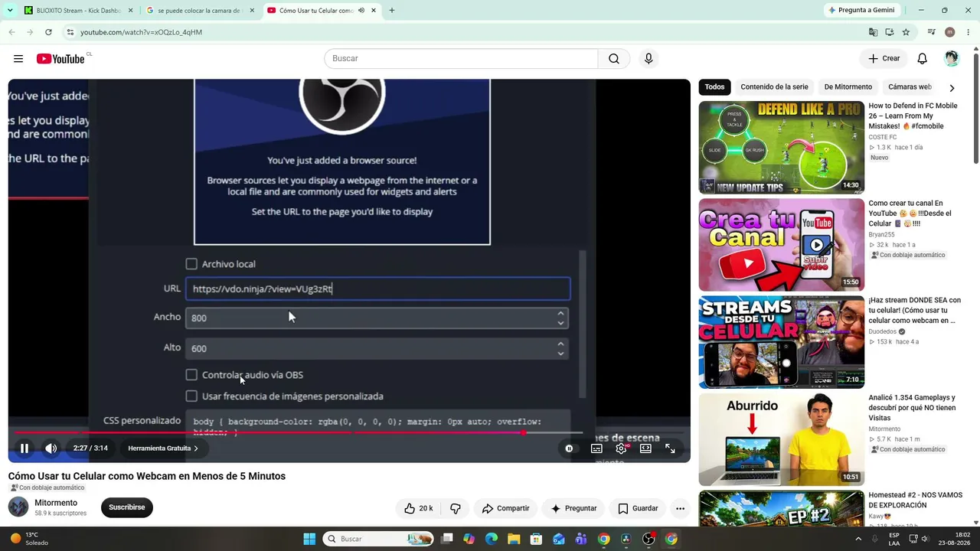Open the Windows Start menu

309,539
